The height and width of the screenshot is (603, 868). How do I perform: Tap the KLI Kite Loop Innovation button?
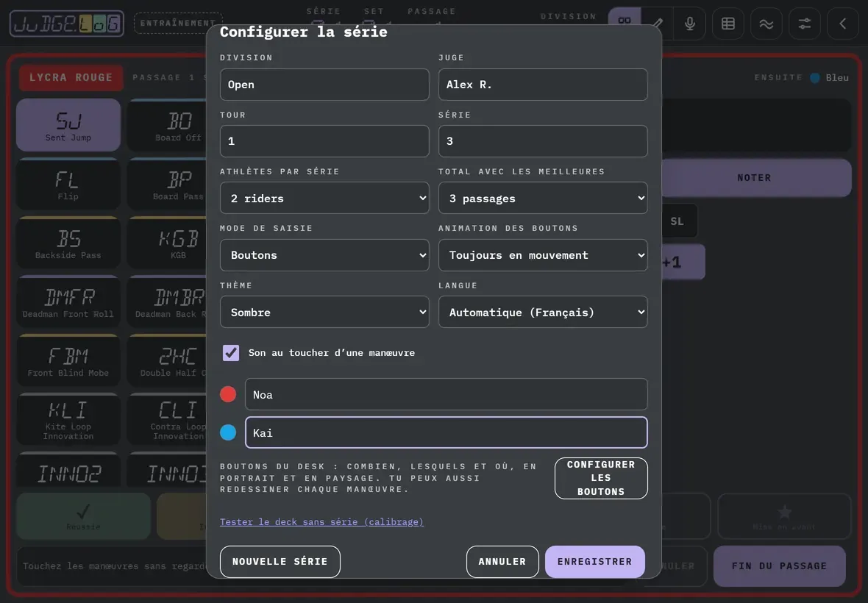pyautogui.click(x=68, y=420)
